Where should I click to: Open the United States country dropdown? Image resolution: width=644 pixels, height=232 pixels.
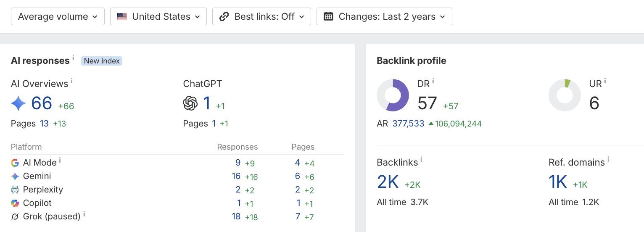coord(158,16)
